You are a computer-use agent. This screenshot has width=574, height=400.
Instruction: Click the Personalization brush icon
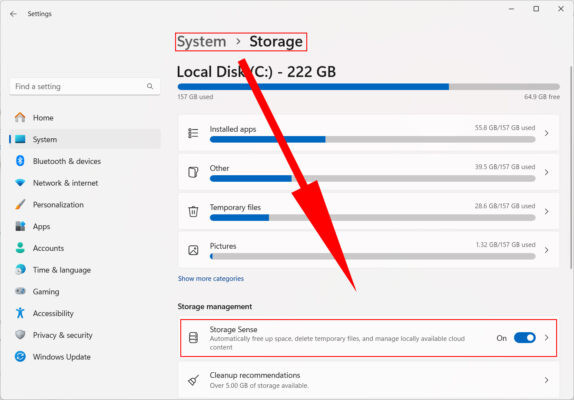coord(20,204)
